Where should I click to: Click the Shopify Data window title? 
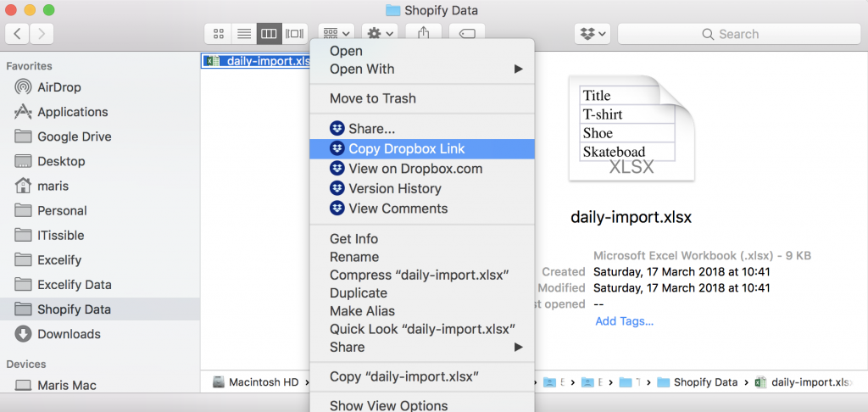(431, 10)
